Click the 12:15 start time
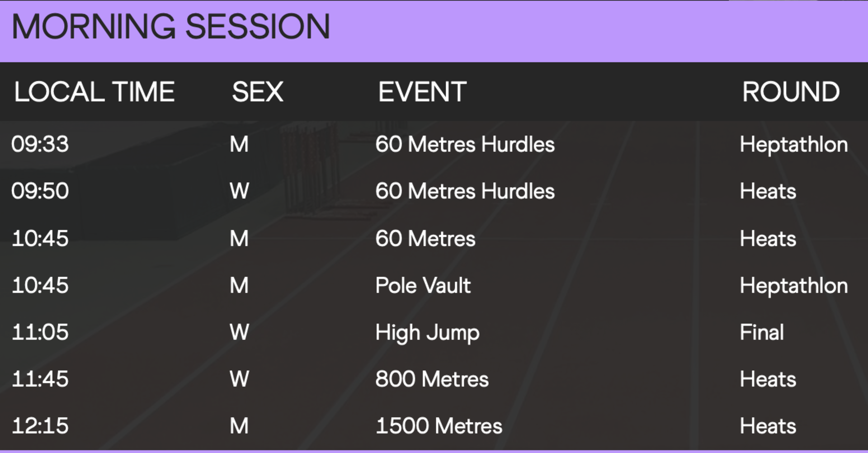 [x=40, y=426]
